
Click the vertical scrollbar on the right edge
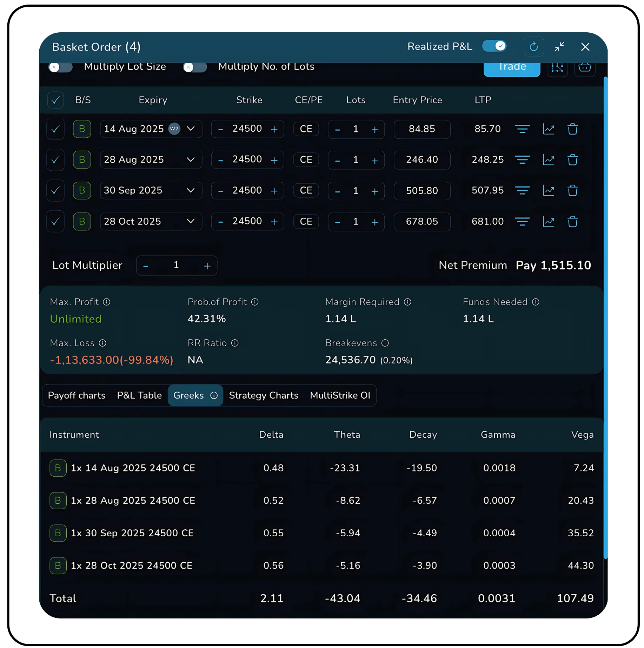pyautogui.click(x=605, y=318)
